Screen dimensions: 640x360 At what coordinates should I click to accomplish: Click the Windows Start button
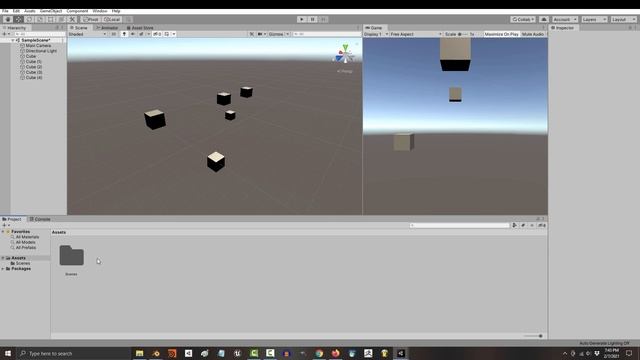click(8, 353)
